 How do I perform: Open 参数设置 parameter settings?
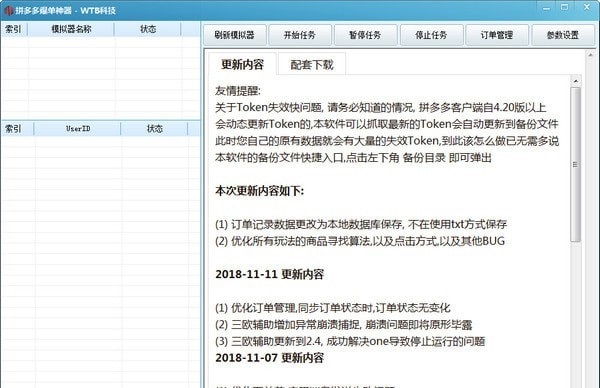point(562,35)
